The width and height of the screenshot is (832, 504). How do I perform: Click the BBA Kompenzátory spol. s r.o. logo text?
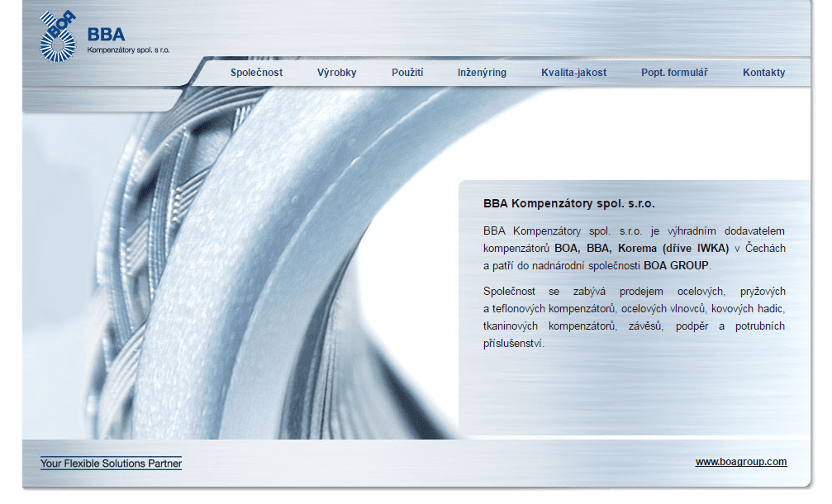click(128, 40)
